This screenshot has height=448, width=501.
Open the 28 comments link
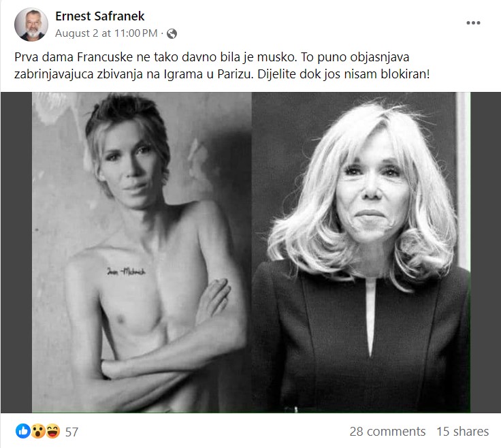tap(387, 432)
